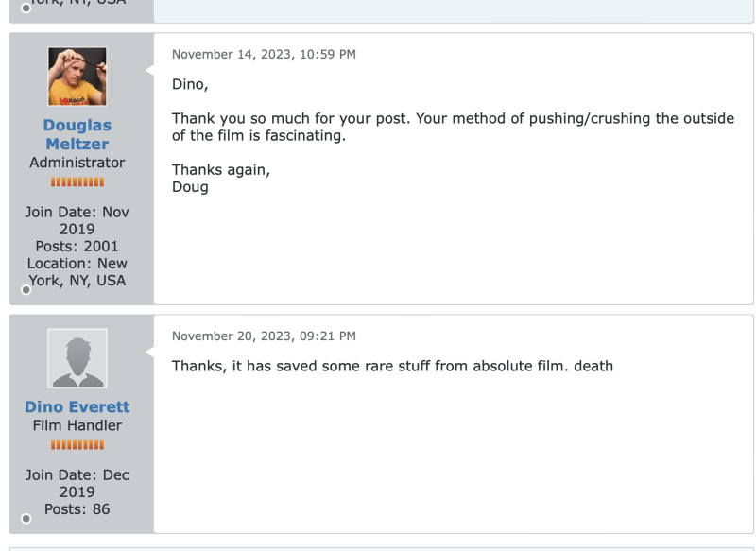The image size is (756, 551).
Task: Click status dot on Dino Everett's post
Action: [x=26, y=518]
